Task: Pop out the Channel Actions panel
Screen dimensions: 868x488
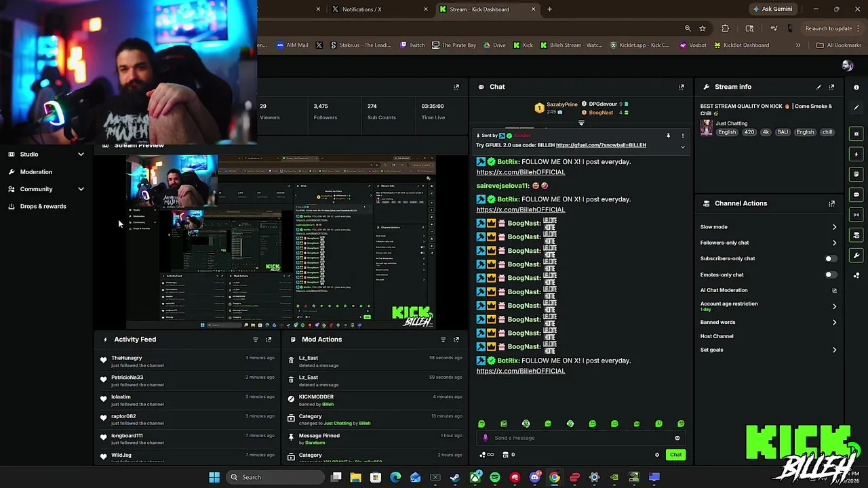Action: pos(831,203)
